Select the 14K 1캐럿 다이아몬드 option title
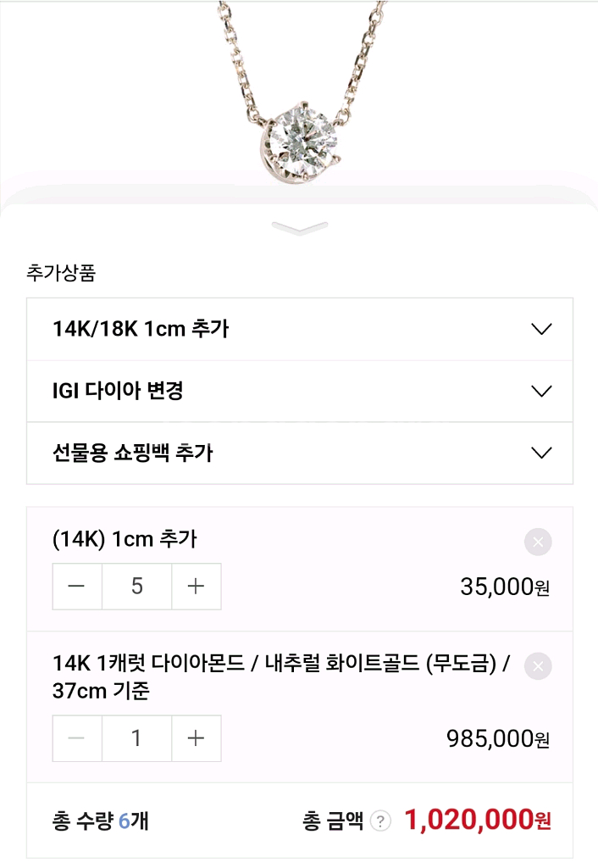 click(x=280, y=676)
